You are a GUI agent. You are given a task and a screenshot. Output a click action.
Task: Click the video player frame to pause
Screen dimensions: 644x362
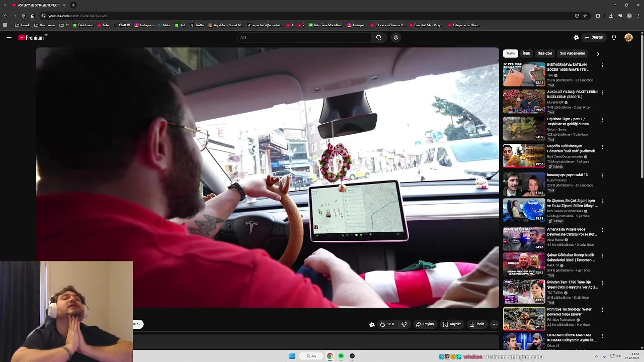pos(267,177)
